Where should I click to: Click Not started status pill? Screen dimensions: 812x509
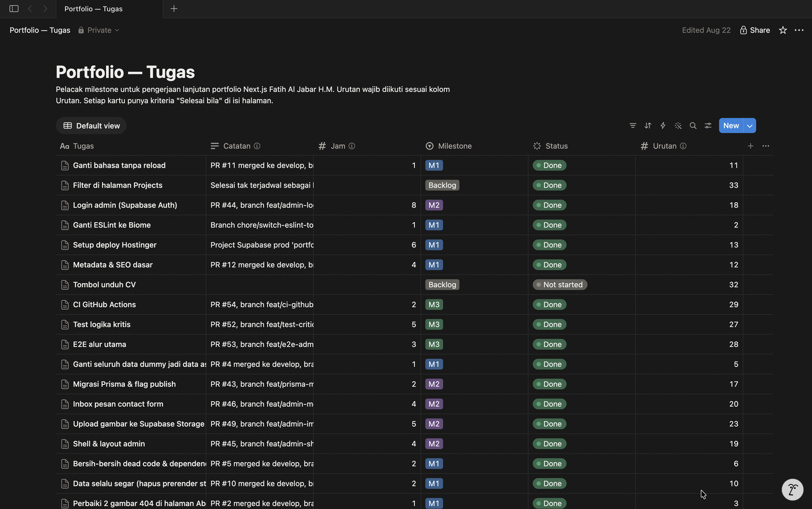click(x=560, y=284)
